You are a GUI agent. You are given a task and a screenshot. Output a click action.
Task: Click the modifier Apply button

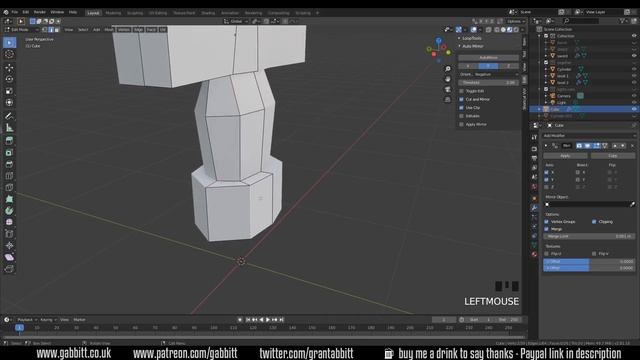coord(565,156)
